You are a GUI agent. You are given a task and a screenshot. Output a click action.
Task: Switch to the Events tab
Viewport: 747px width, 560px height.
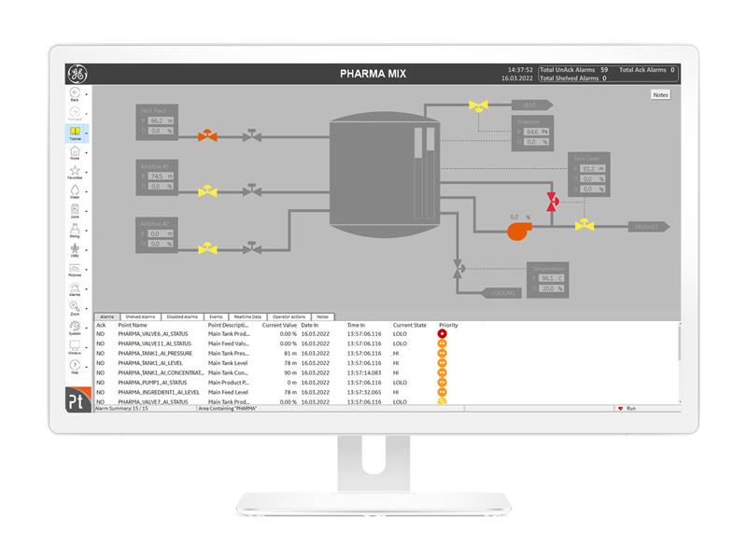[217, 316]
